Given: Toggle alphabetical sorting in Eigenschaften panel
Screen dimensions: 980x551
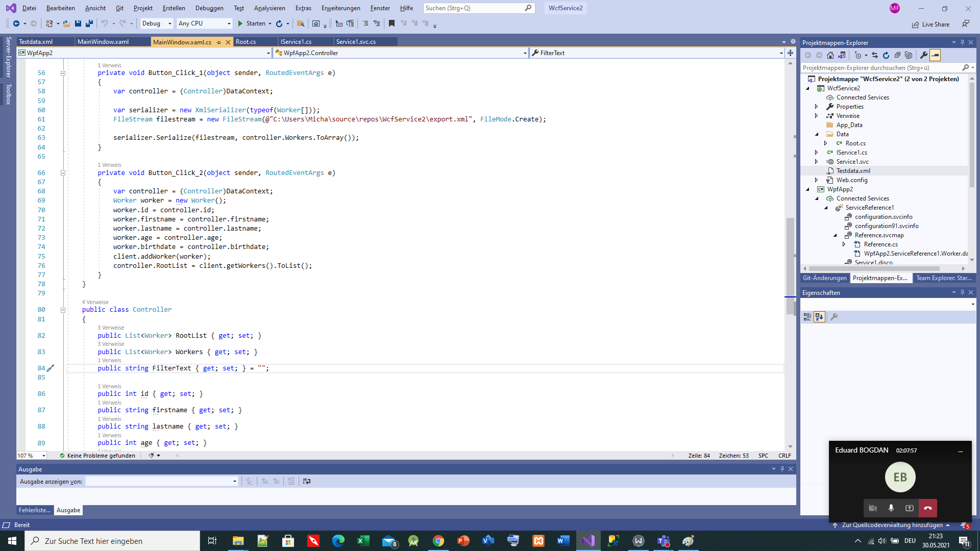Looking at the screenshot, I should [820, 317].
